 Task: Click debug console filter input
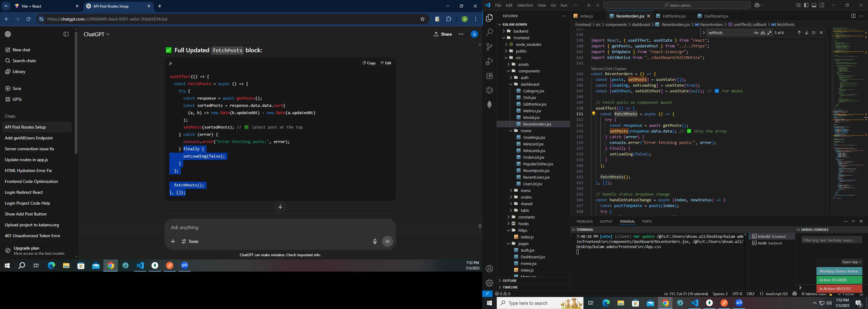click(x=832, y=240)
